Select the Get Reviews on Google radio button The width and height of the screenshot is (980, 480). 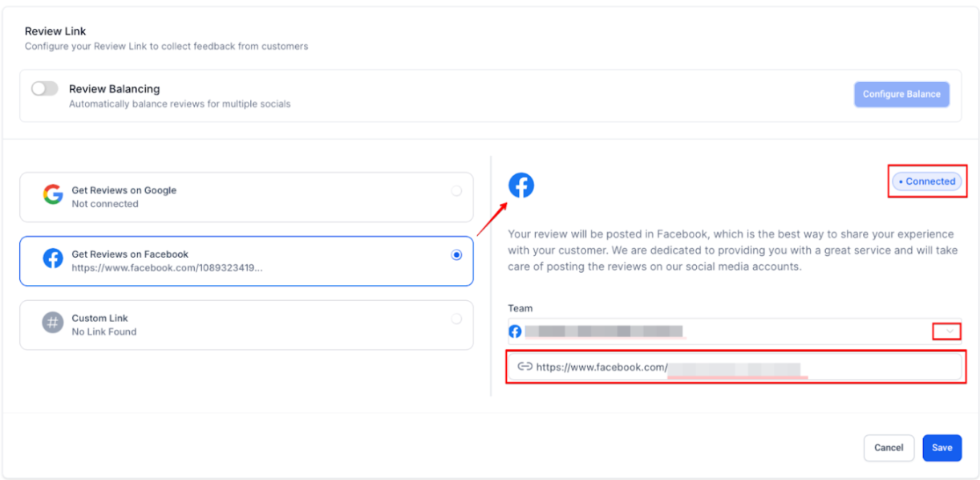[456, 191]
